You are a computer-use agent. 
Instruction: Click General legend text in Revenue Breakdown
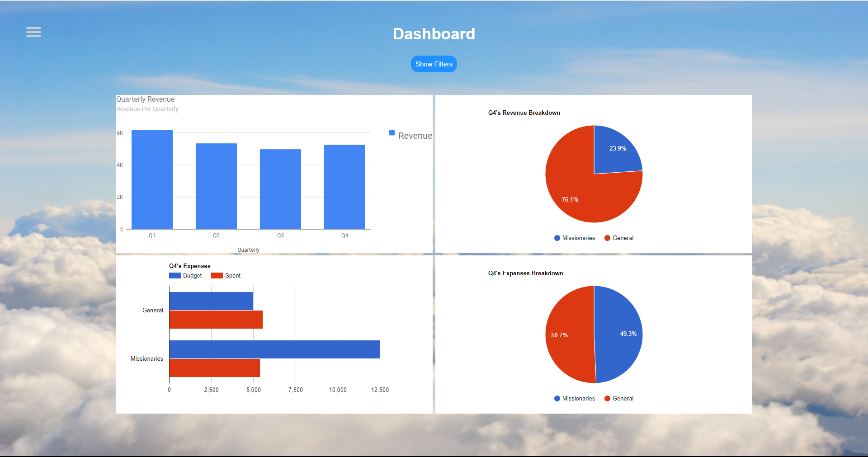click(x=623, y=238)
